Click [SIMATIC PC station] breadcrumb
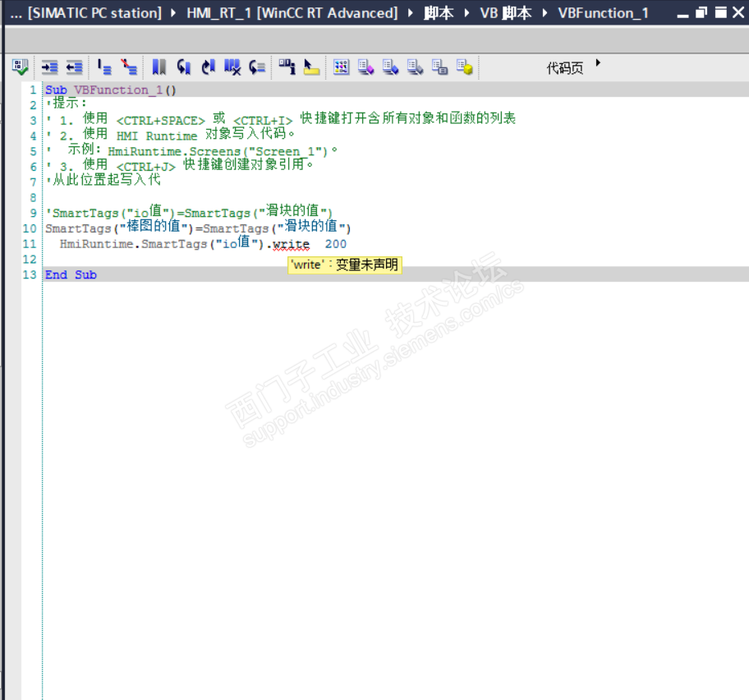The height and width of the screenshot is (700, 749). (94, 13)
